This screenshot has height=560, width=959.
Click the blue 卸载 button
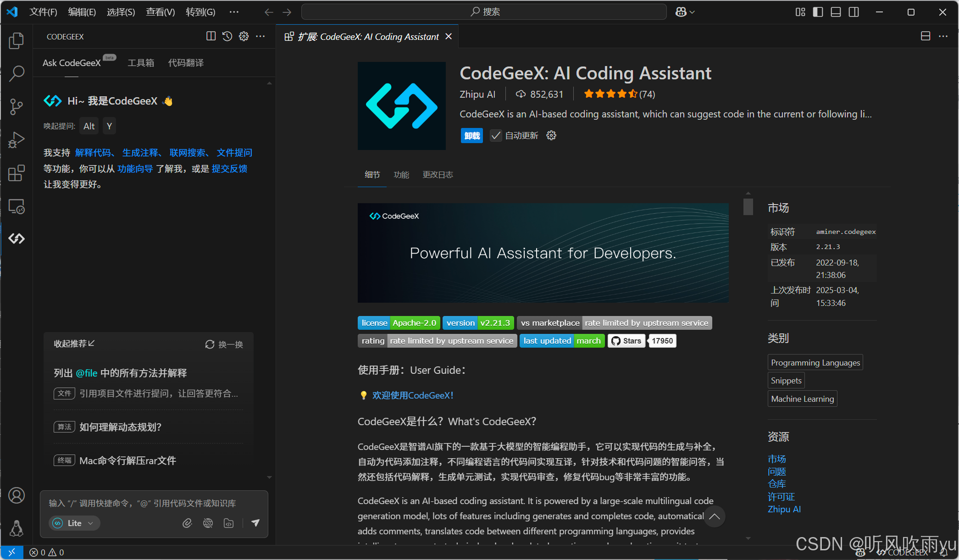(x=471, y=136)
